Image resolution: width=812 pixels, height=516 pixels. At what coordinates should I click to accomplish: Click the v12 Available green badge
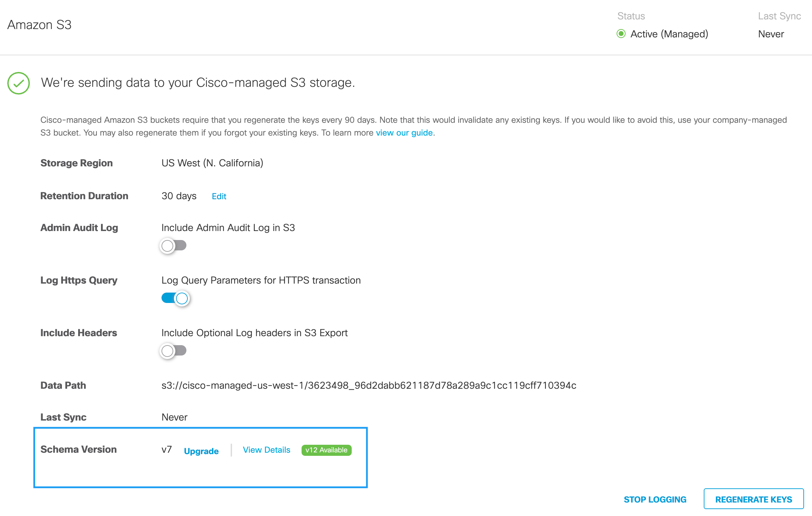pyautogui.click(x=326, y=450)
